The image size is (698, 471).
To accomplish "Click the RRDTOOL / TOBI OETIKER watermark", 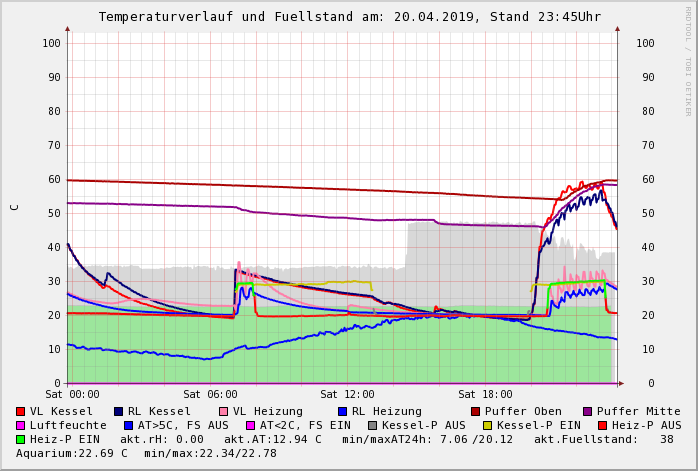I will click(x=688, y=60).
